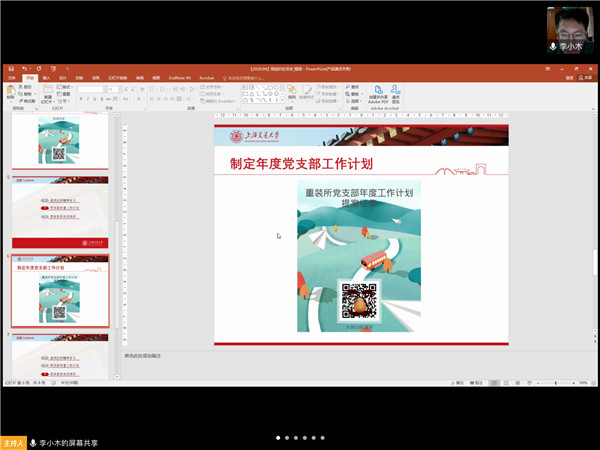Click Create and Share Adobe PDF icon
The height and width of the screenshot is (450, 600).
click(x=376, y=92)
